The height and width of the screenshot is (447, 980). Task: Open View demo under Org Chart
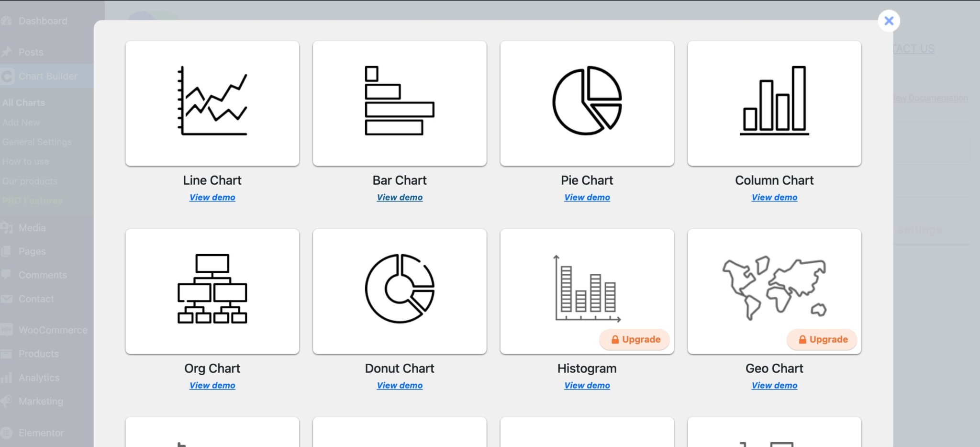[212, 385]
